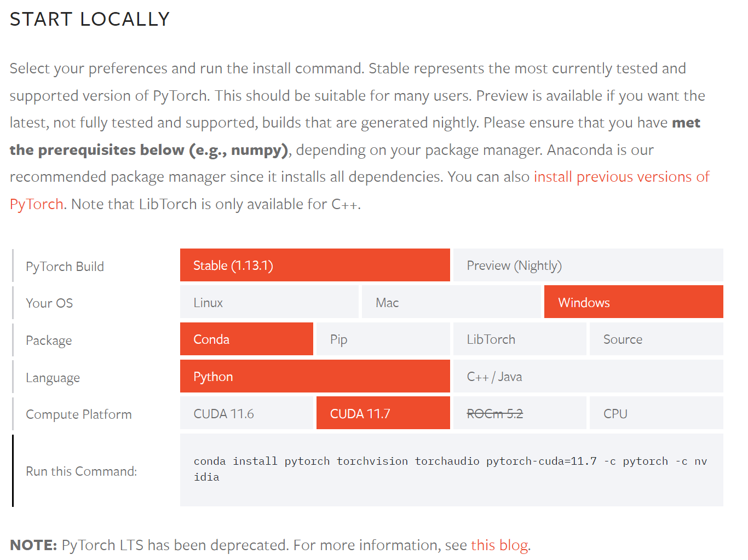Pick Pip as the package manager
Viewport: 748px width, 560px height.
click(x=383, y=339)
